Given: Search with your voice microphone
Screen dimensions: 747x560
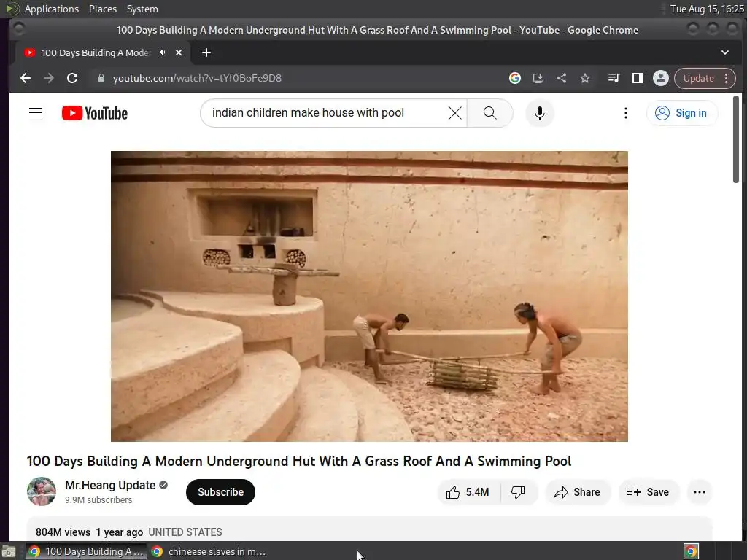Looking at the screenshot, I should point(539,113).
